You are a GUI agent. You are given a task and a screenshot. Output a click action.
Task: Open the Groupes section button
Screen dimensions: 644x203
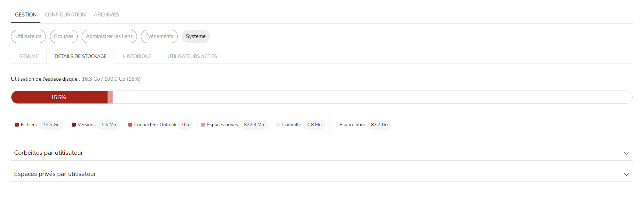tap(64, 36)
